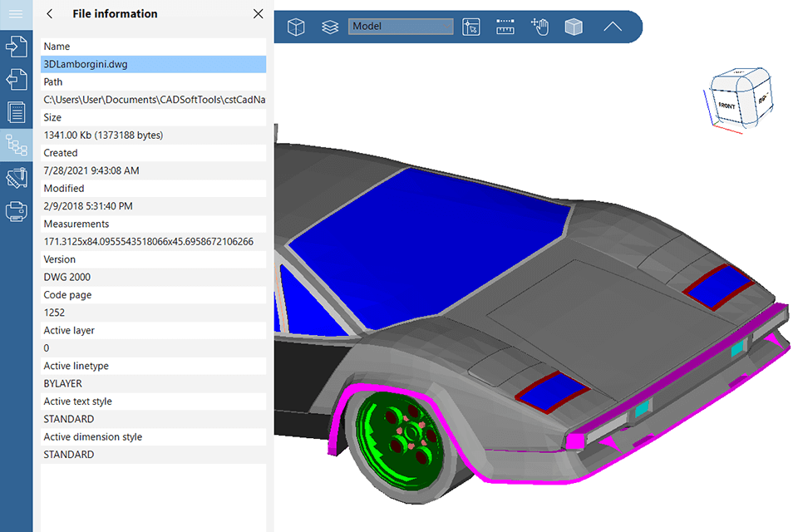798x532 pixels.
Task: Collapse the top toolbar with the up chevron
Action: click(613, 27)
